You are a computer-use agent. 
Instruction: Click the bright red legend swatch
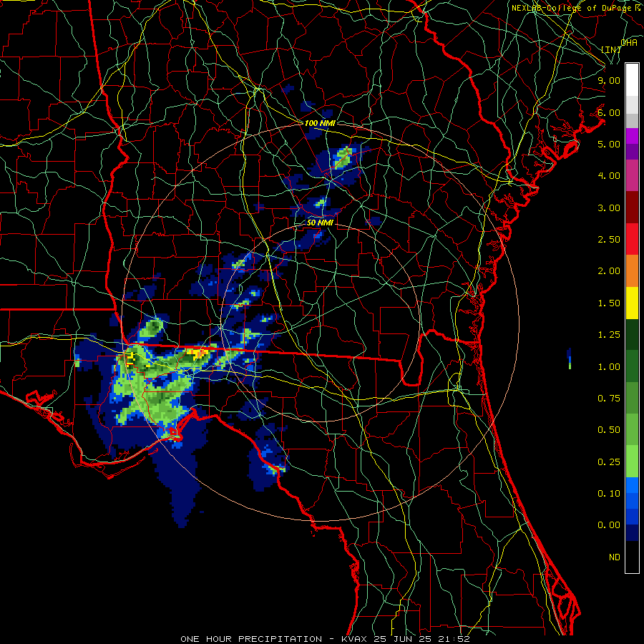pos(632,239)
